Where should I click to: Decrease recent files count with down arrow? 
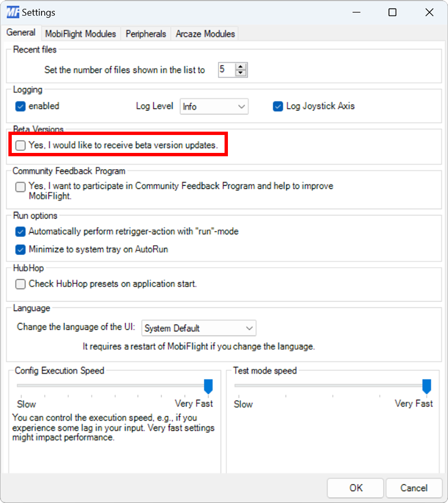point(241,73)
